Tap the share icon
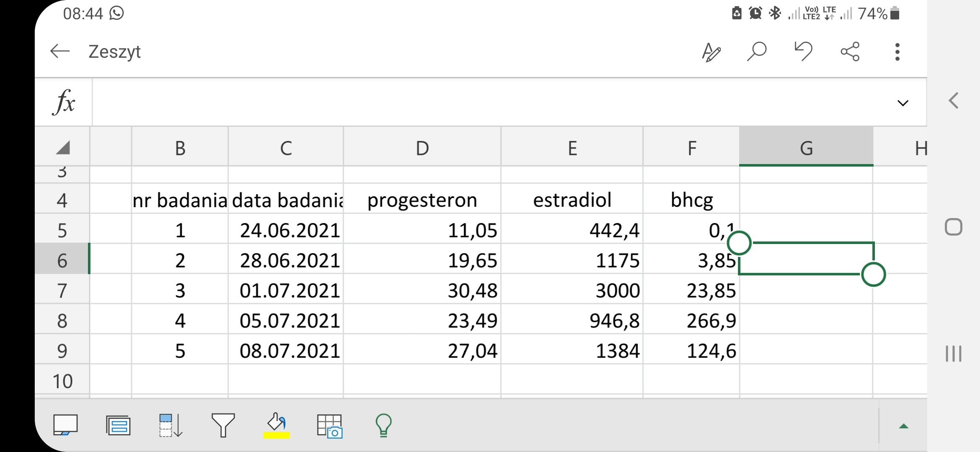 pos(850,52)
